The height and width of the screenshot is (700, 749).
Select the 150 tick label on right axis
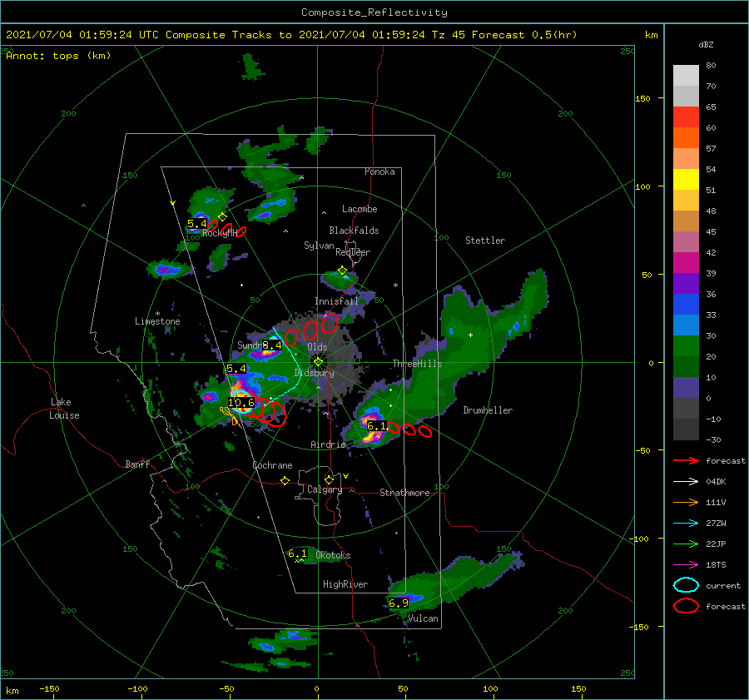point(642,98)
